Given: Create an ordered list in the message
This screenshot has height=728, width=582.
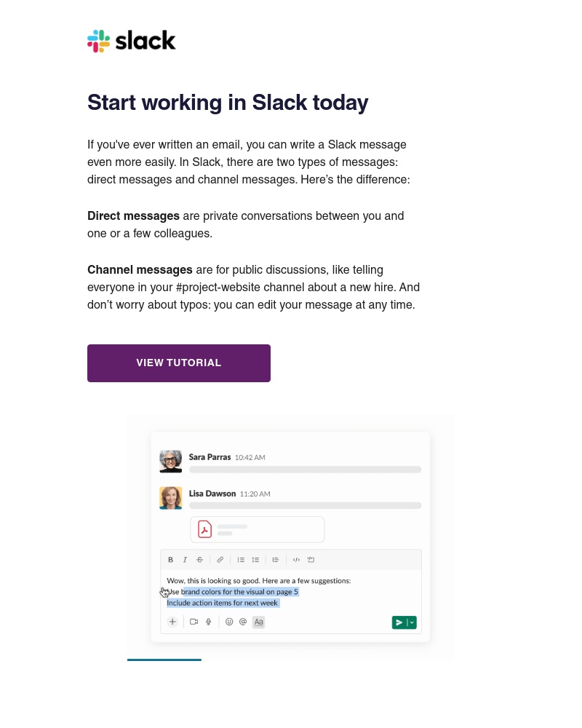Looking at the screenshot, I should [x=255, y=560].
